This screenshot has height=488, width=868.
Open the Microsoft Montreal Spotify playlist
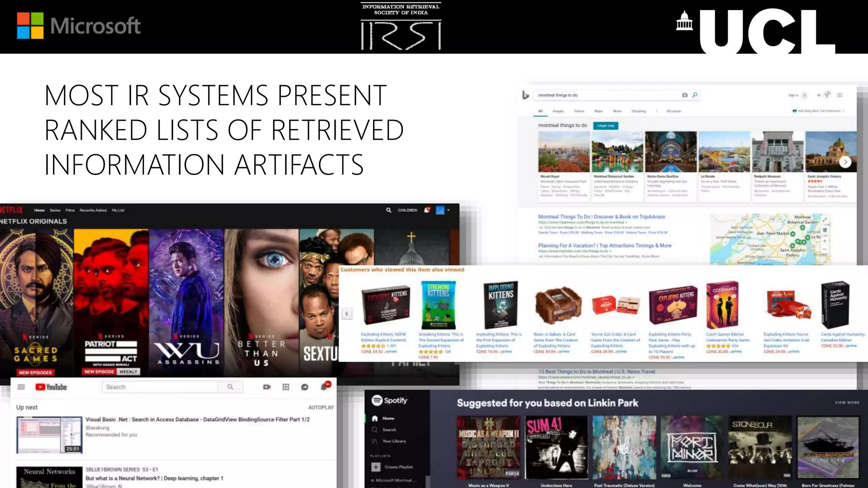[394, 480]
